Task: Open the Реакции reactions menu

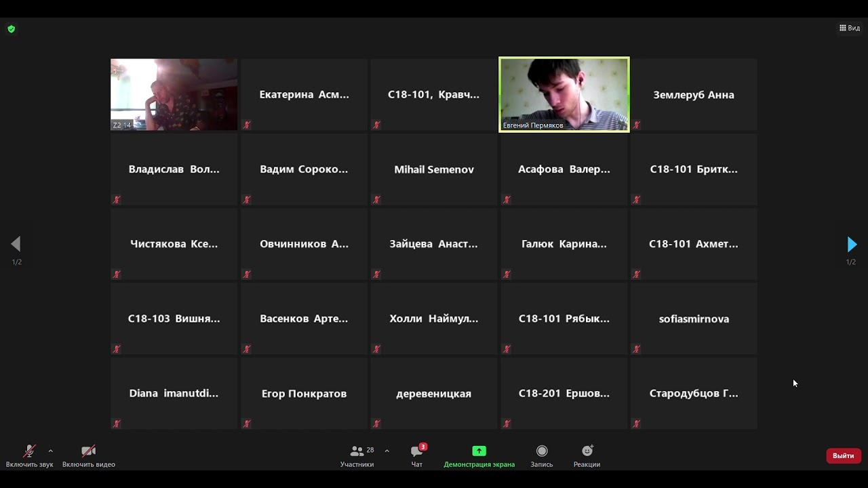Action: 587,456
